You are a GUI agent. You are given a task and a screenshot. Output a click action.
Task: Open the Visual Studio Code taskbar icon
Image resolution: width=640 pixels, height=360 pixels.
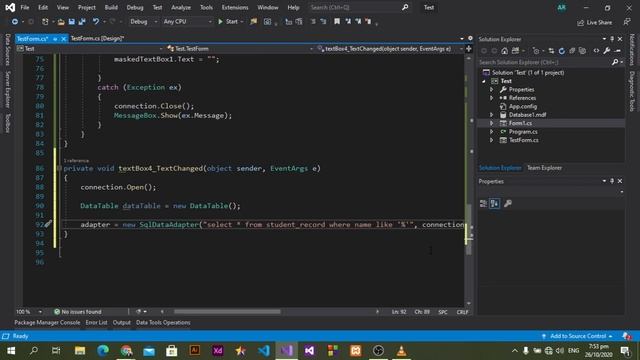tap(264, 350)
